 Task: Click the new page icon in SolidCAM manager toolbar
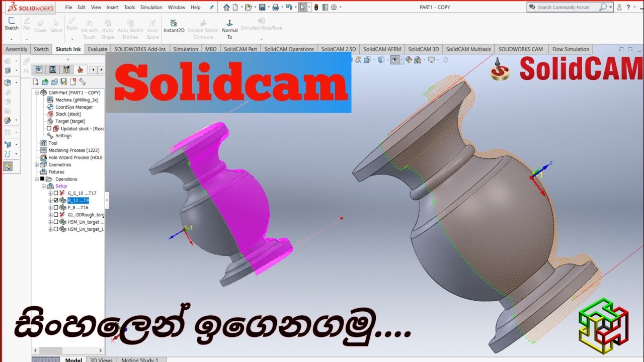click(36, 81)
